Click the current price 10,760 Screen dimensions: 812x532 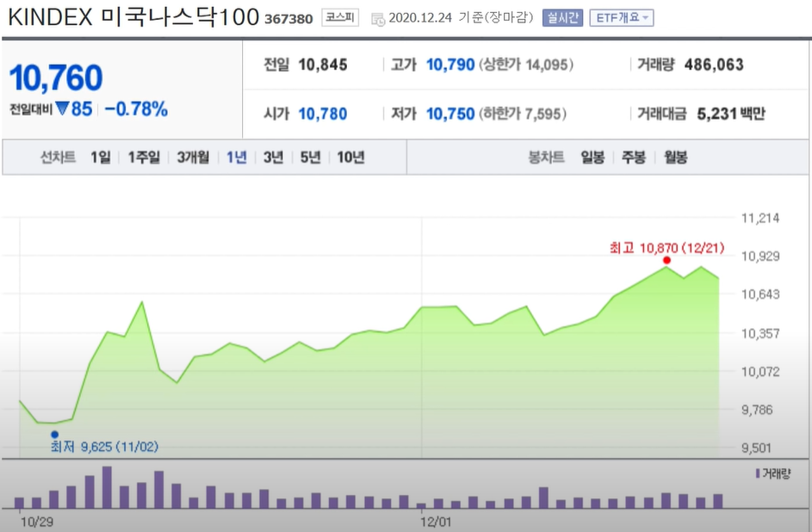[x=56, y=77]
